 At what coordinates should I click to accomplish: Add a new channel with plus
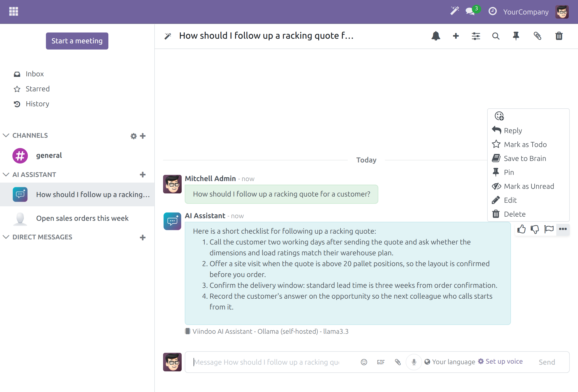143,136
